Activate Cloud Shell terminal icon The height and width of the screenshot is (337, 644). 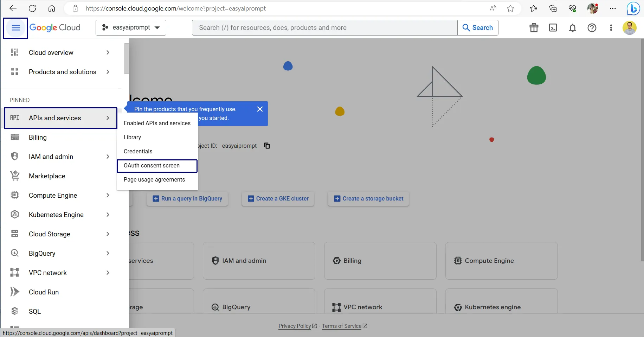553,28
